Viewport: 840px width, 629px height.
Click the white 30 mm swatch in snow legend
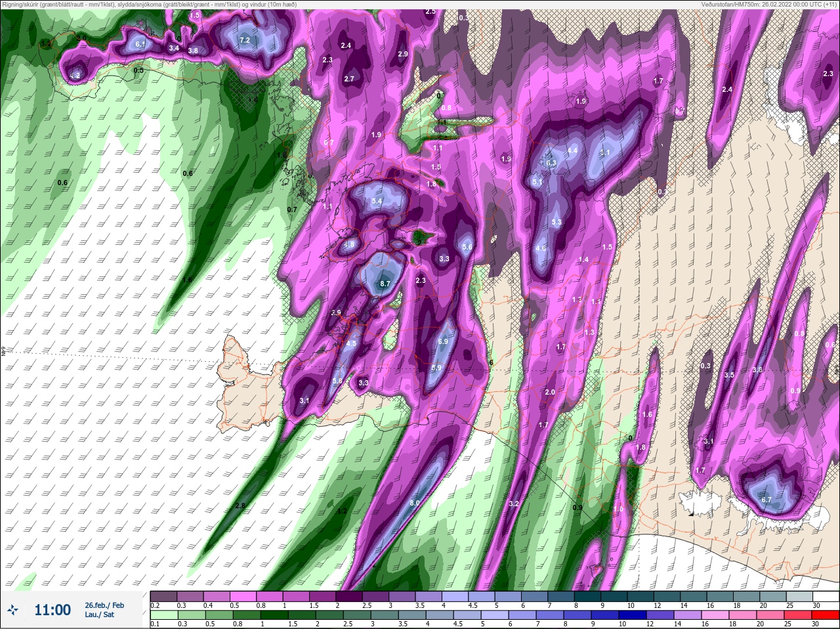click(826, 596)
